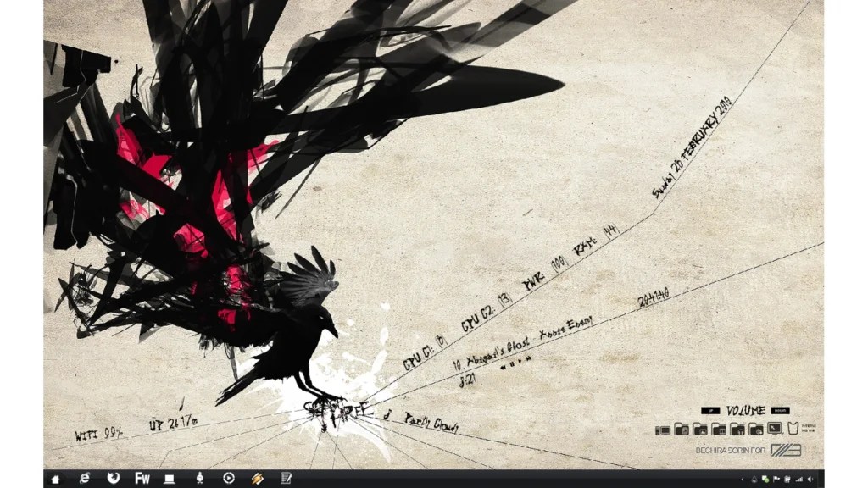Click the UP volume button
This screenshot has height=488, width=868.
pyautogui.click(x=710, y=411)
